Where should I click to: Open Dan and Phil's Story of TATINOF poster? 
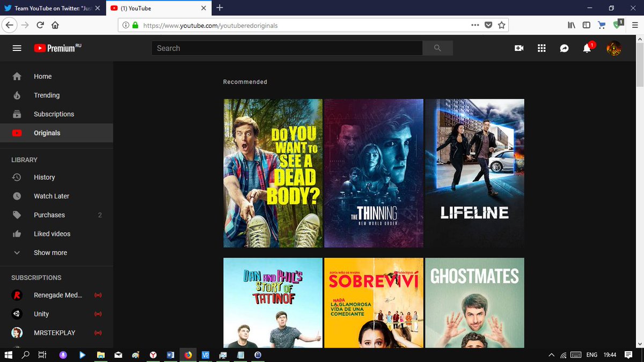click(x=273, y=302)
